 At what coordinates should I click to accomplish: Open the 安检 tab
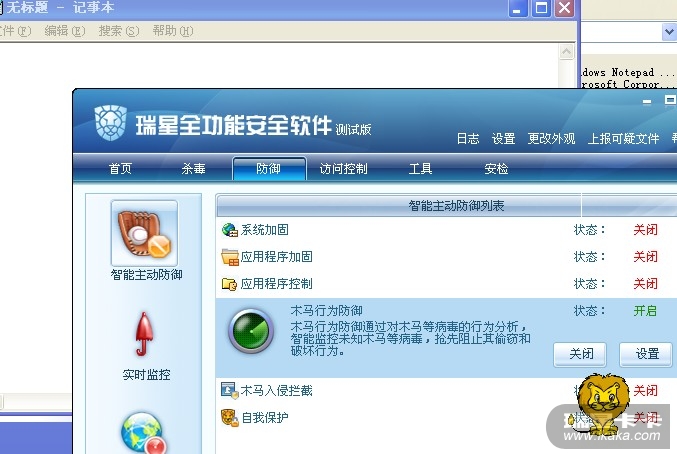(x=496, y=169)
